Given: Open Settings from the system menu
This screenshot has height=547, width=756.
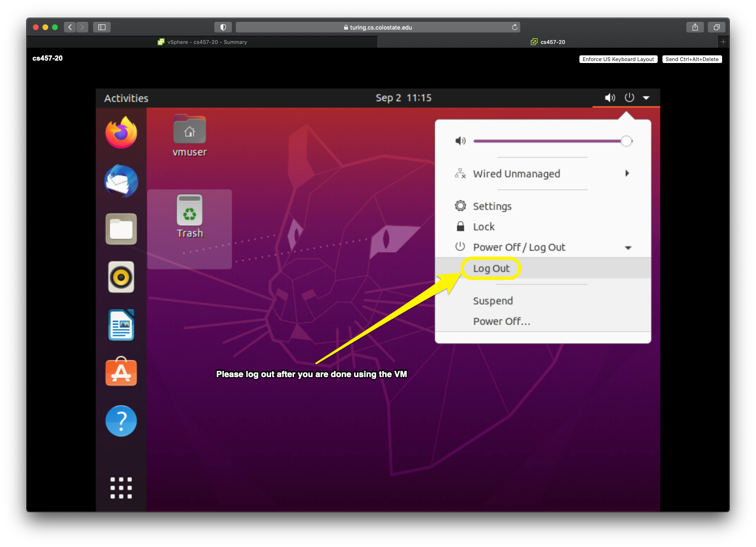Looking at the screenshot, I should tap(492, 206).
